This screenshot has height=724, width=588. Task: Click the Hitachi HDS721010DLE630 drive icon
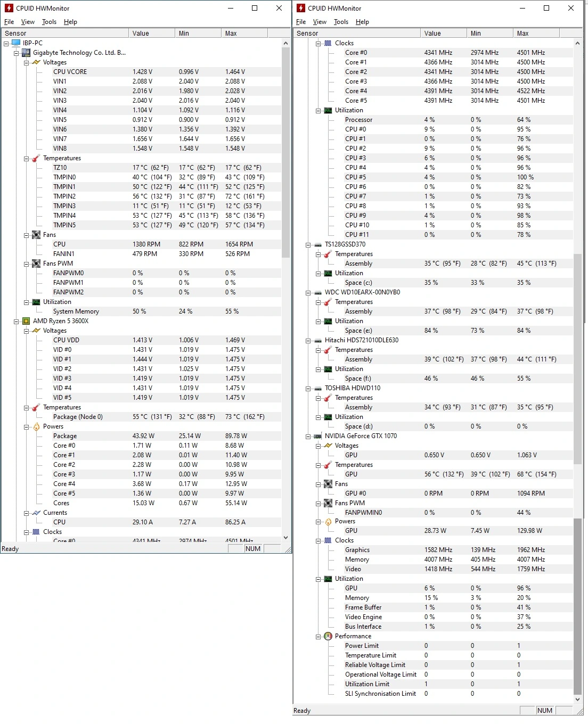point(318,340)
